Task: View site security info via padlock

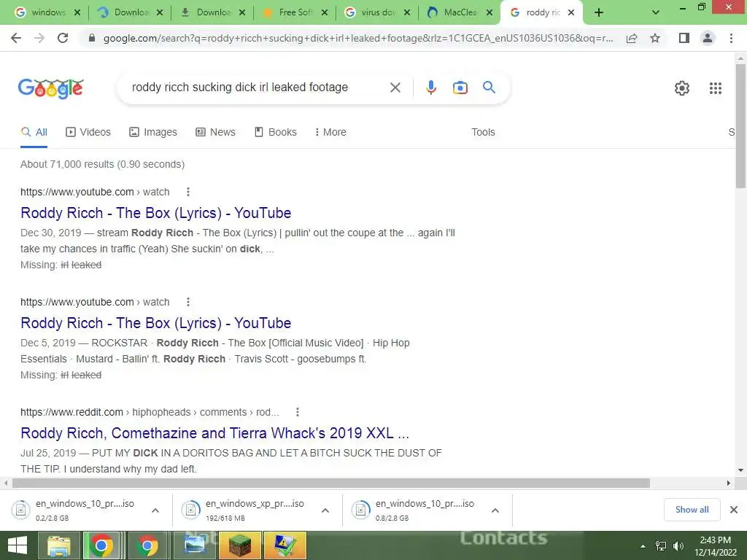Action: tap(92, 38)
